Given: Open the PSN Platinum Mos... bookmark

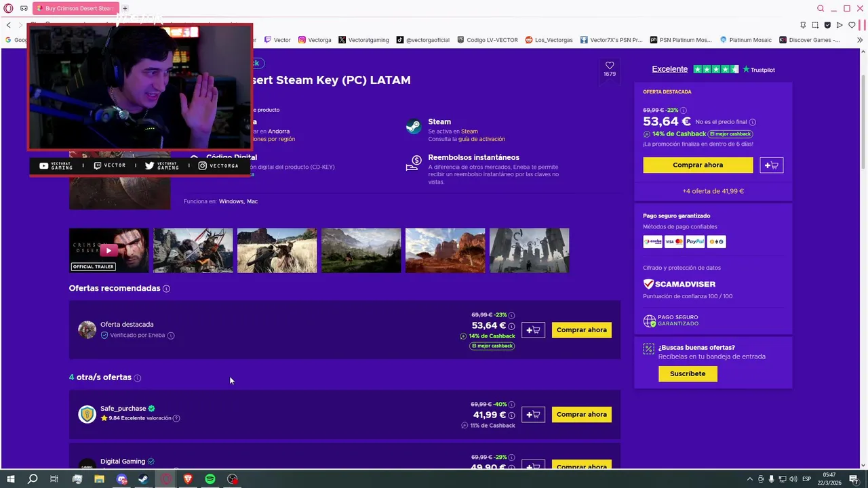Looking at the screenshot, I should click(x=681, y=40).
